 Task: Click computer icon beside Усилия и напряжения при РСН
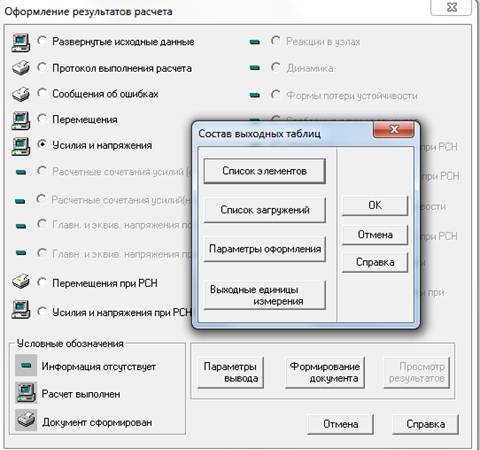coord(21,309)
